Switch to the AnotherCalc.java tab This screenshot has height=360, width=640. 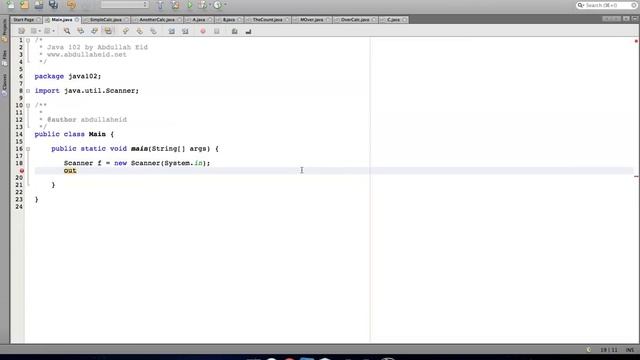click(x=157, y=20)
